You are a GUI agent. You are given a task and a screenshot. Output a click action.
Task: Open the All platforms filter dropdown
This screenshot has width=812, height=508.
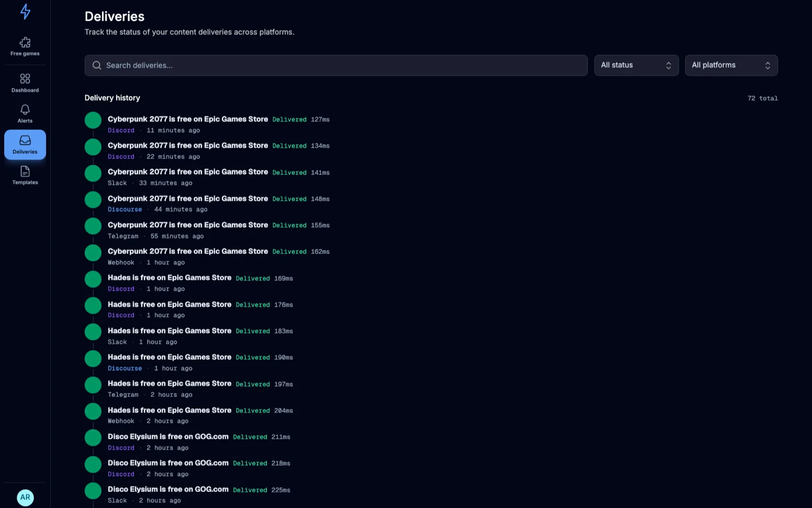[731, 66]
